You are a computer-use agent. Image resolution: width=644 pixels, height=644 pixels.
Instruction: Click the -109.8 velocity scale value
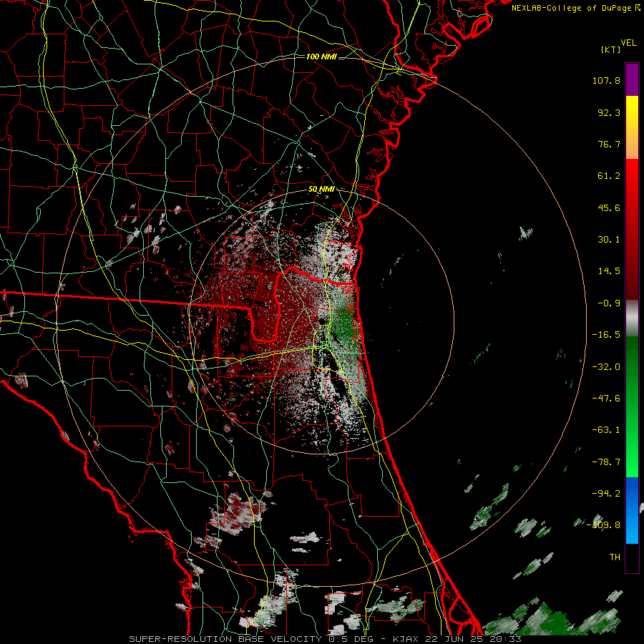click(x=603, y=525)
